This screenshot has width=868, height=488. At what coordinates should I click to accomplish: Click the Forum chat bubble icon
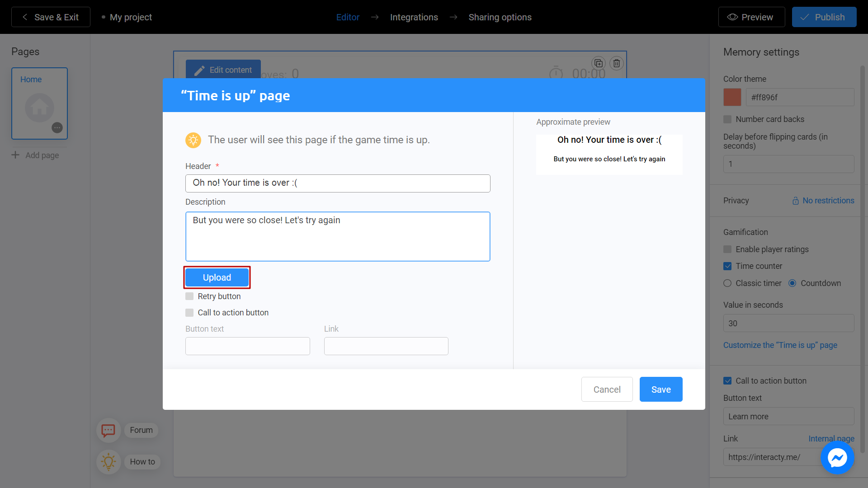[x=108, y=430]
